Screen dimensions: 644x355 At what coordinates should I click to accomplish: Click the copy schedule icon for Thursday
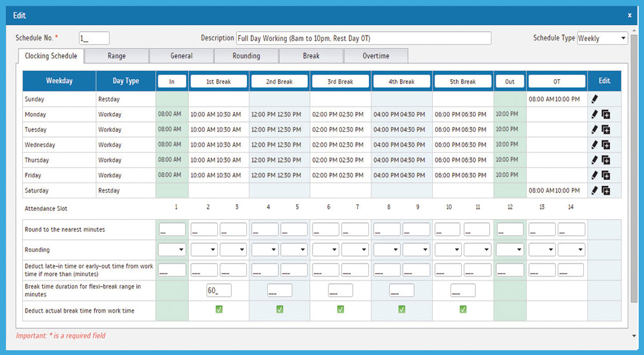pyautogui.click(x=606, y=160)
